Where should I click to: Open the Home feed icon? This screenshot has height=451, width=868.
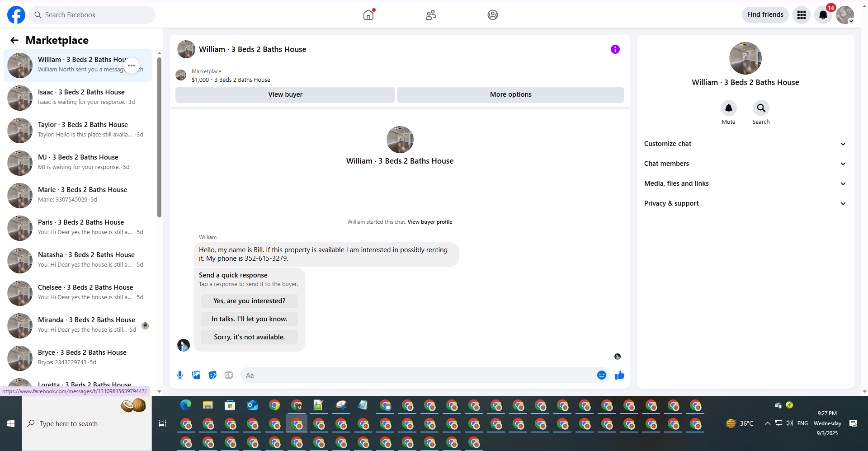[x=368, y=15]
